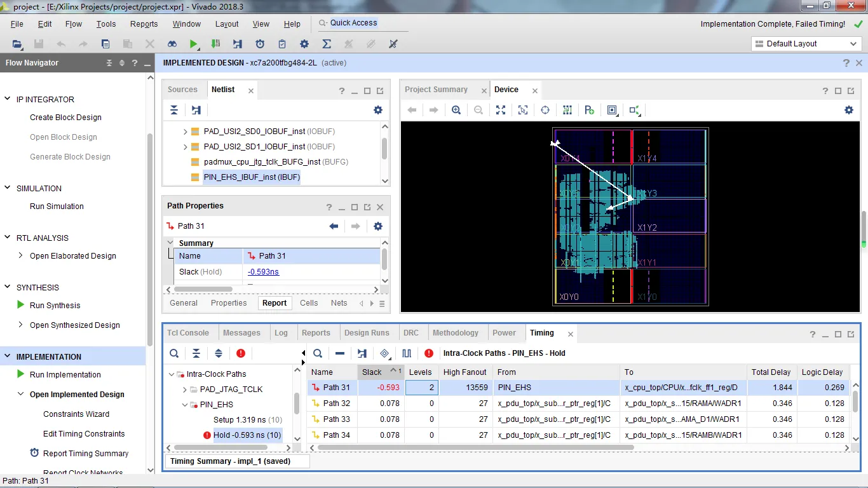The height and width of the screenshot is (488, 868).
Task: Collapse the IP INTEGRATOR section
Action: coord(8,99)
